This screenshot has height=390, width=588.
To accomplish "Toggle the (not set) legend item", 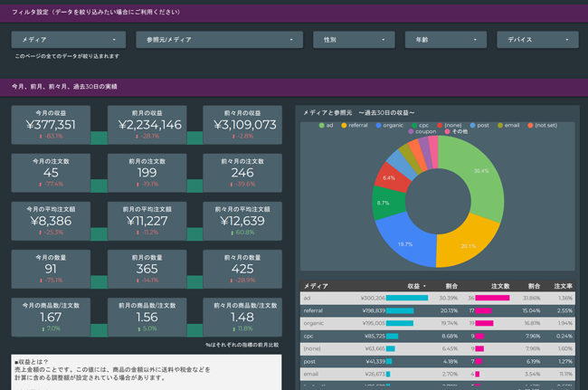I will [x=542, y=125].
